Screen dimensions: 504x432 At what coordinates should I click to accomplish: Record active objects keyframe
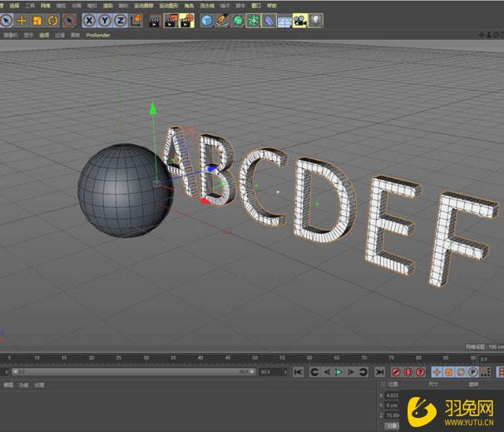coord(396,372)
